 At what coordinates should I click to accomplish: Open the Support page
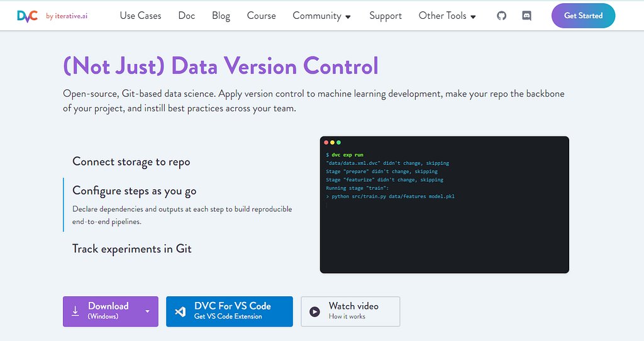[386, 16]
